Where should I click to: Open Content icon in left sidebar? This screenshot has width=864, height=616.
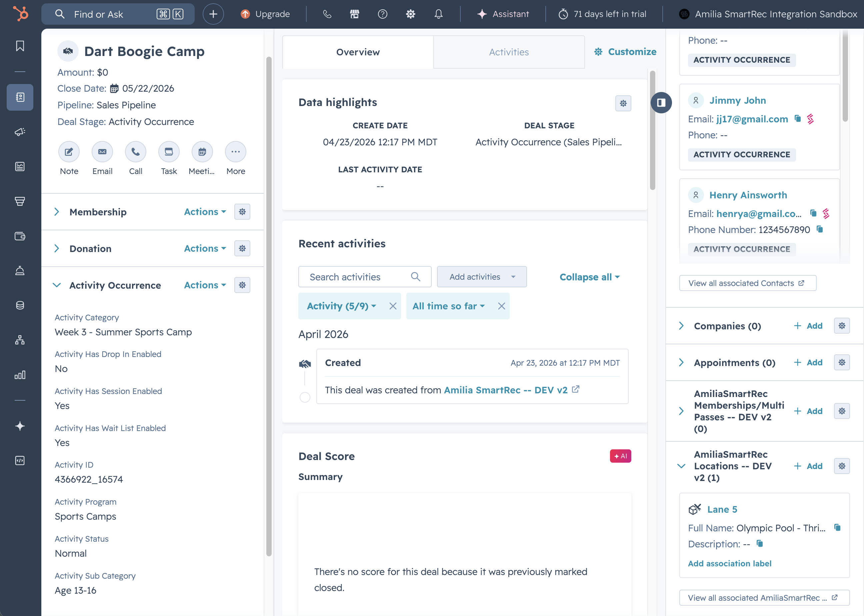[20, 167]
